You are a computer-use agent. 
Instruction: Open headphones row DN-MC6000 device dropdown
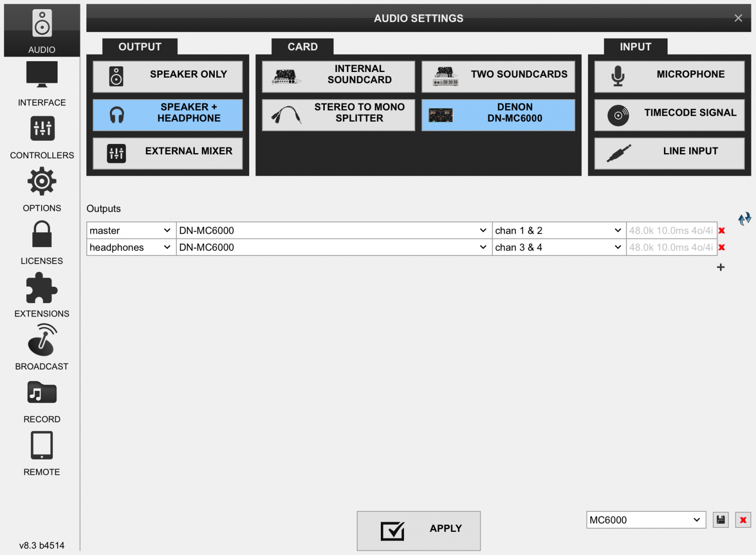(334, 247)
